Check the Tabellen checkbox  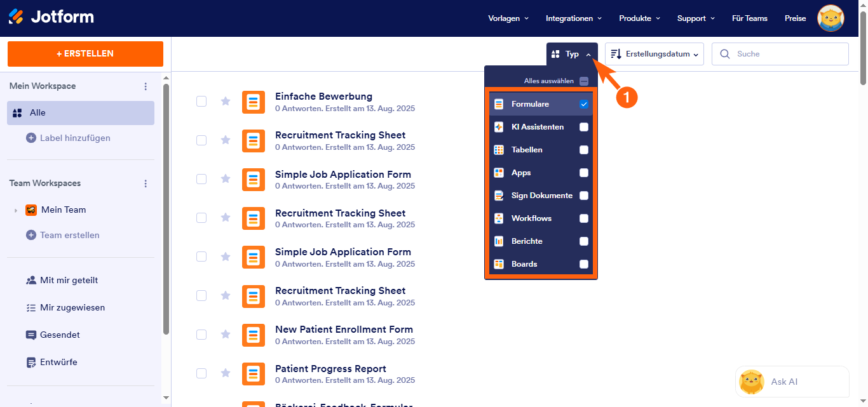point(584,150)
